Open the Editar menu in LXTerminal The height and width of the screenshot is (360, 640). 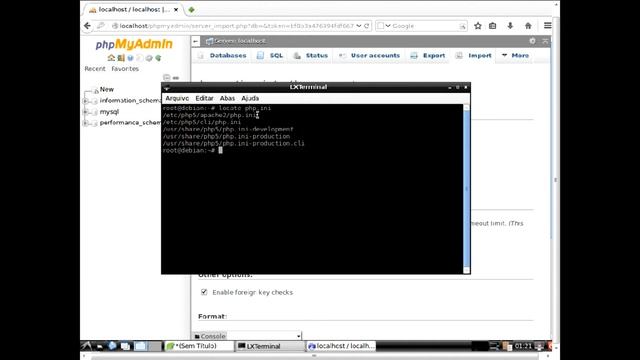pyautogui.click(x=204, y=98)
